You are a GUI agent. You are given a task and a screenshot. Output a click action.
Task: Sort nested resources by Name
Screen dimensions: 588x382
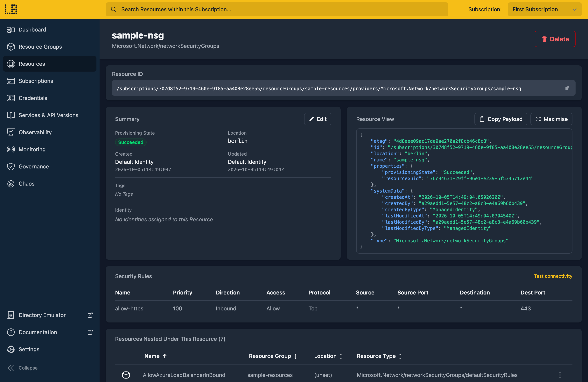(155, 356)
